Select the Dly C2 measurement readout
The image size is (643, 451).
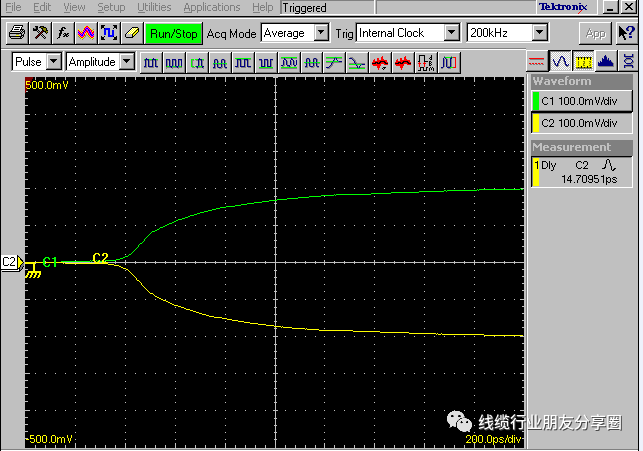click(582, 172)
